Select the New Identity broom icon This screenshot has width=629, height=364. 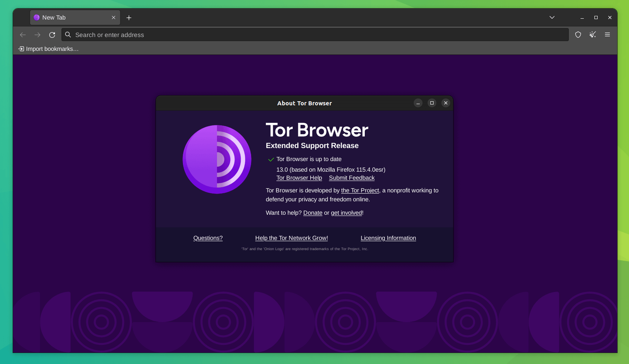pos(592,35)
